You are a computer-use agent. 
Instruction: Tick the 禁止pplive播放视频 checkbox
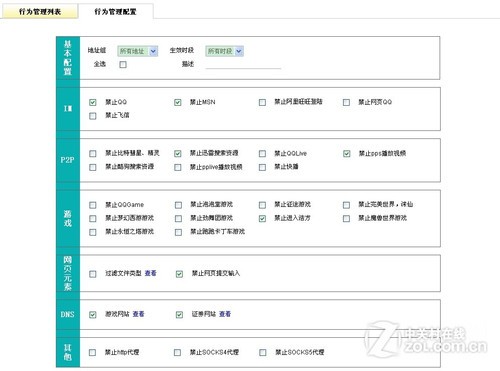pyautogui.click(x=178, y=167)
